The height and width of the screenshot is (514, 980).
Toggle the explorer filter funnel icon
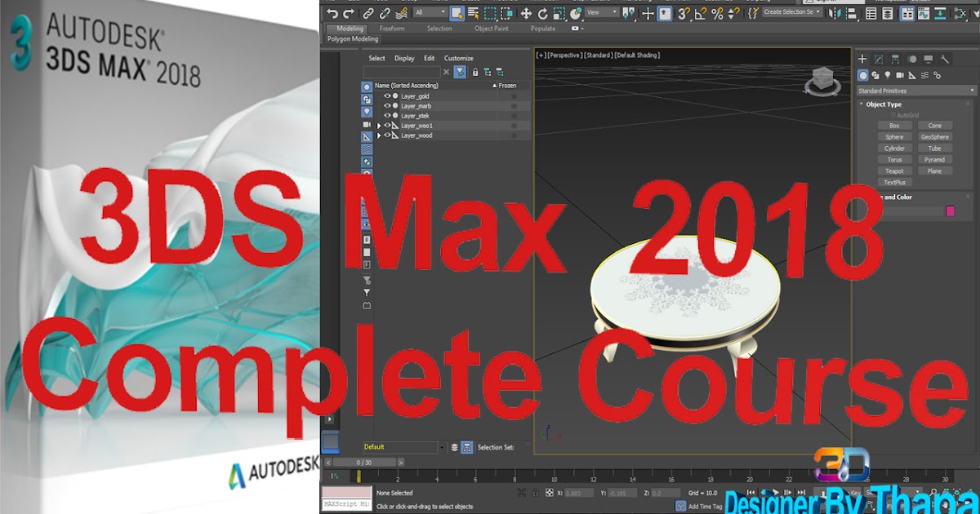461,72
